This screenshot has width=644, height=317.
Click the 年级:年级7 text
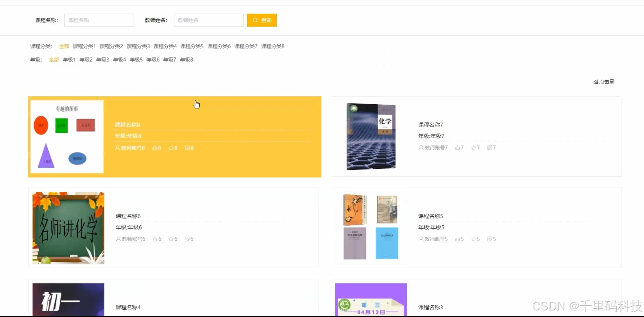click(x=431, y=136)
